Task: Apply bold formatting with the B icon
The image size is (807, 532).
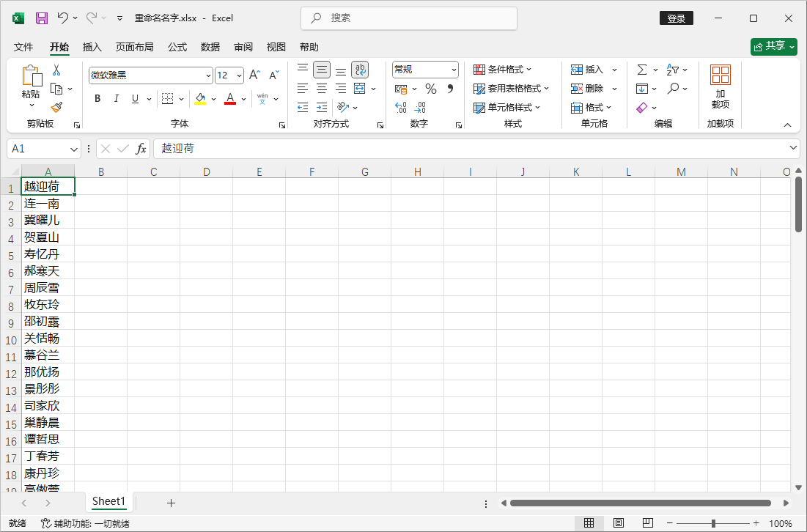Action: pyautogui.click(x=97, y=98)
